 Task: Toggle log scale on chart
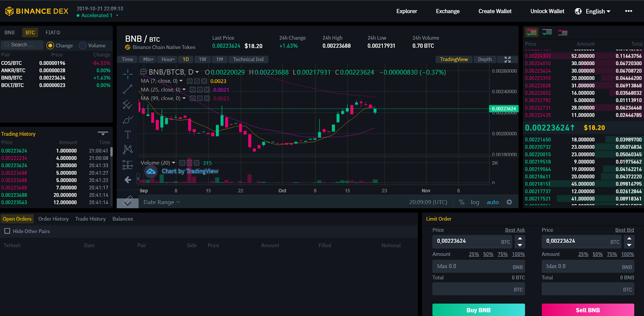[475, 202]
